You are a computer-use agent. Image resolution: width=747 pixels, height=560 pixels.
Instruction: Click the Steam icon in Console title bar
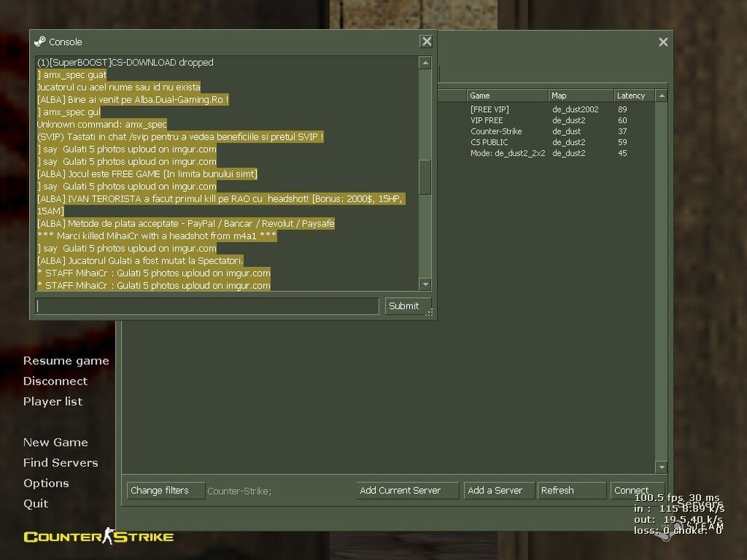(x=40, y=42)
